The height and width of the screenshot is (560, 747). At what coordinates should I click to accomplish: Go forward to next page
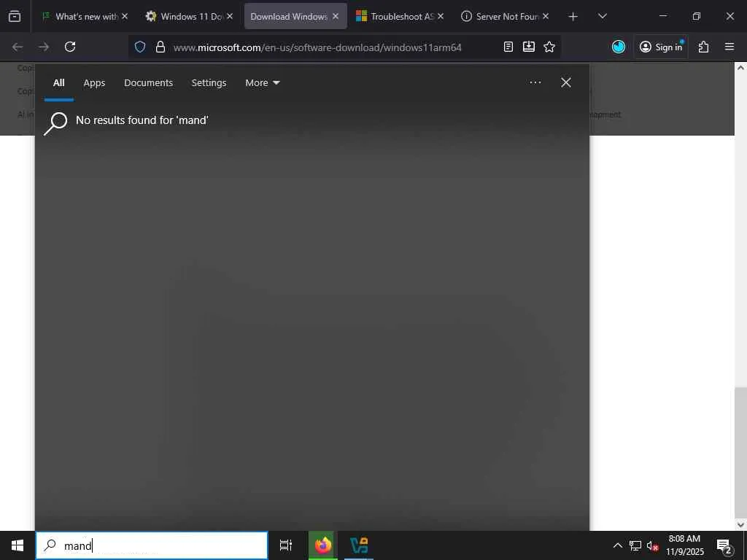44,47
